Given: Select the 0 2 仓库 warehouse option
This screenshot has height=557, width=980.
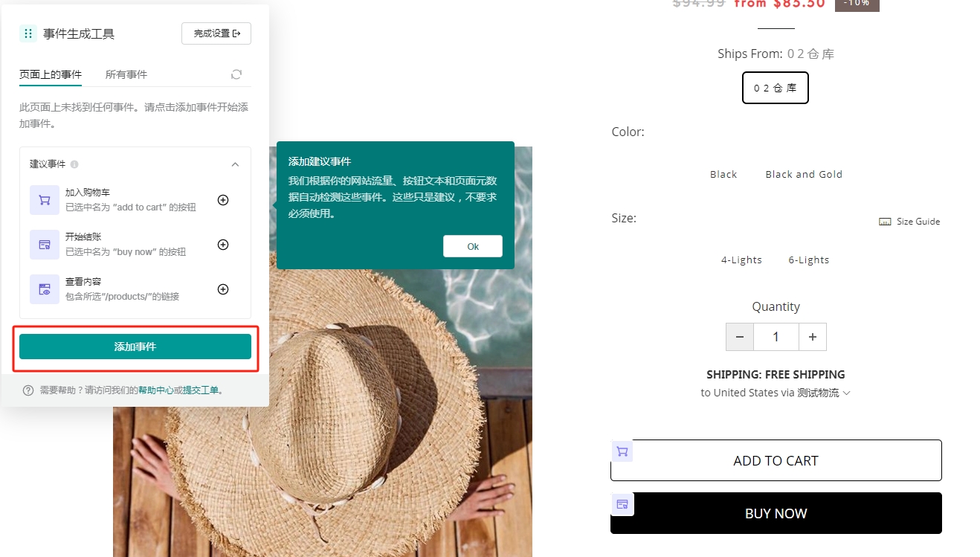Looking at the screenshot, I should pos(776,88).
